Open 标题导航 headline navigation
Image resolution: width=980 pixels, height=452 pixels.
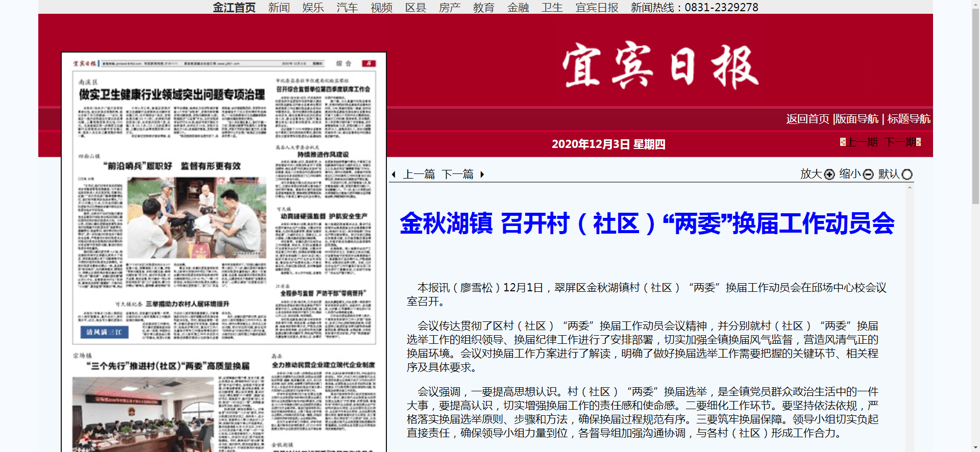909,119
